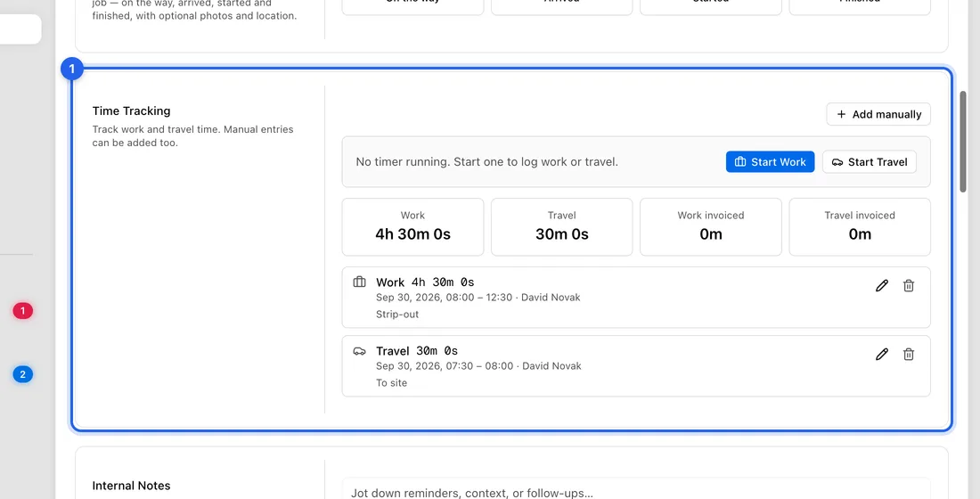
Task: Click the page vertical scrollbar
Action: tap(963, 142)
